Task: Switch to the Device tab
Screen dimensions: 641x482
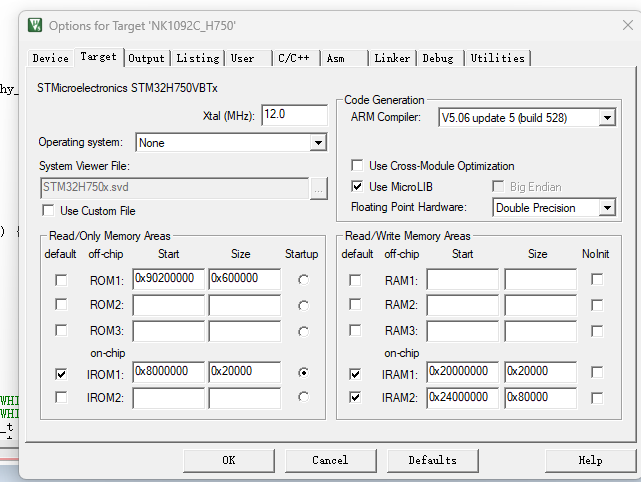Action: click(51, 58)
